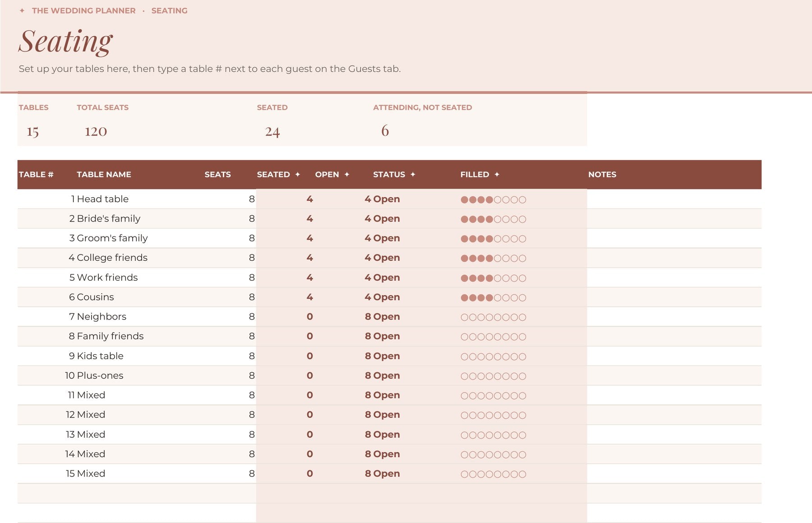
Task: Click the star icon before THE WEDDING PLANNER
Action: 22,10
